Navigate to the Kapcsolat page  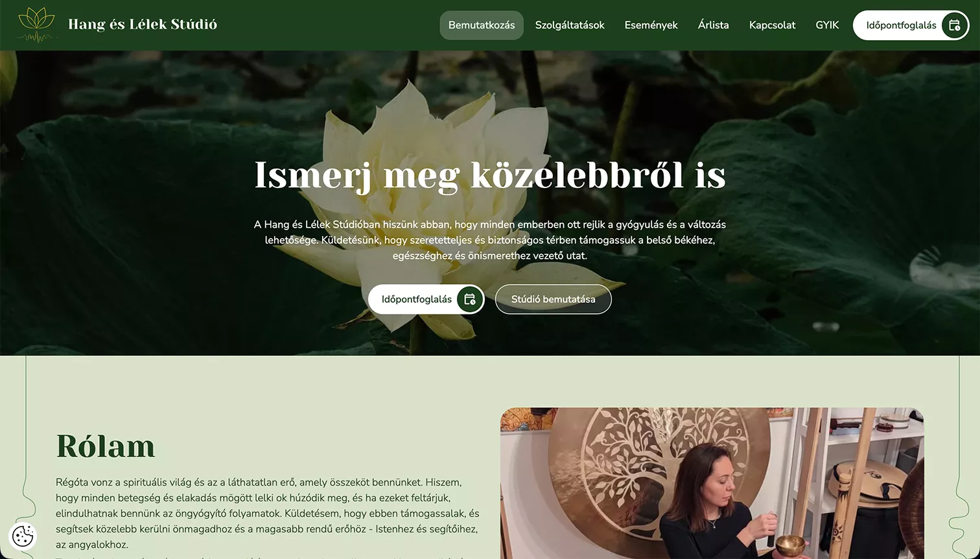772,25
